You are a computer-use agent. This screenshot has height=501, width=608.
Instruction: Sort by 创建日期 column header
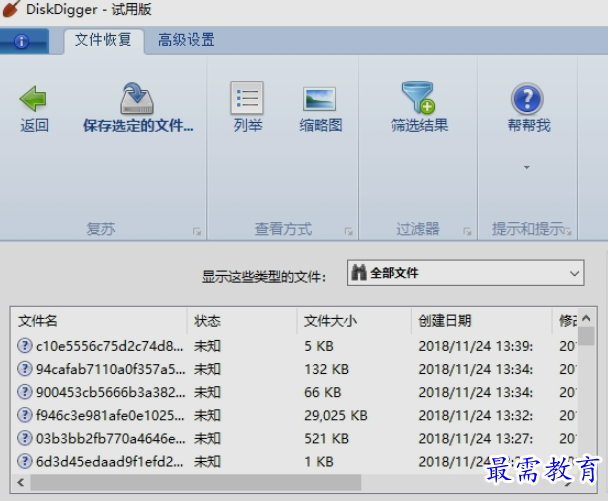point(482,321)
